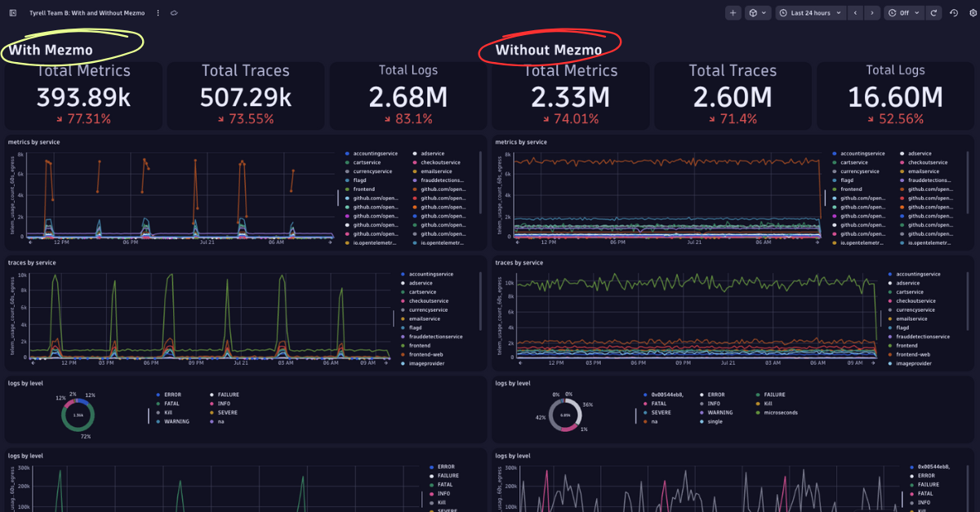
Task: Click blue dot beside accountingservice in Without Mezmo metrics
Action: point(835,154)
